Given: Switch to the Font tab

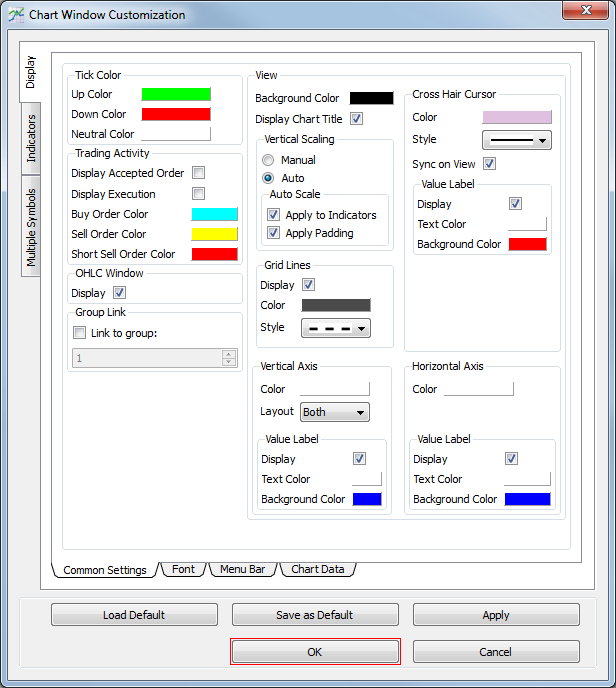Looking at the screenshot, I should point(183,569).
